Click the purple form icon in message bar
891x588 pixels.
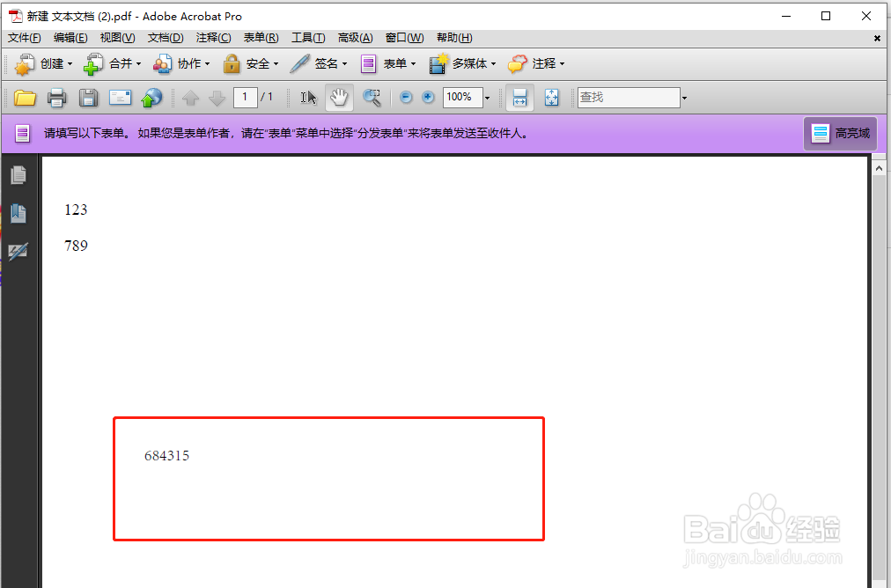(23, 134)
